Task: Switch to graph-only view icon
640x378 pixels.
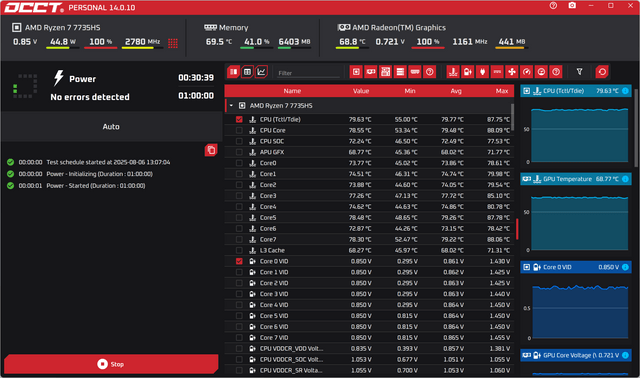Action: click(262, 72)
